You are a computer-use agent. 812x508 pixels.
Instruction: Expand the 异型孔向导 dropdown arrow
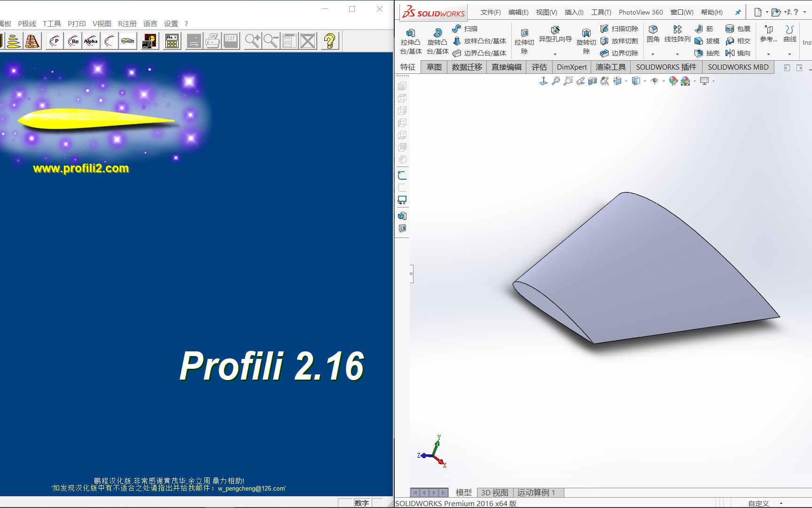[x=555, y=54]
